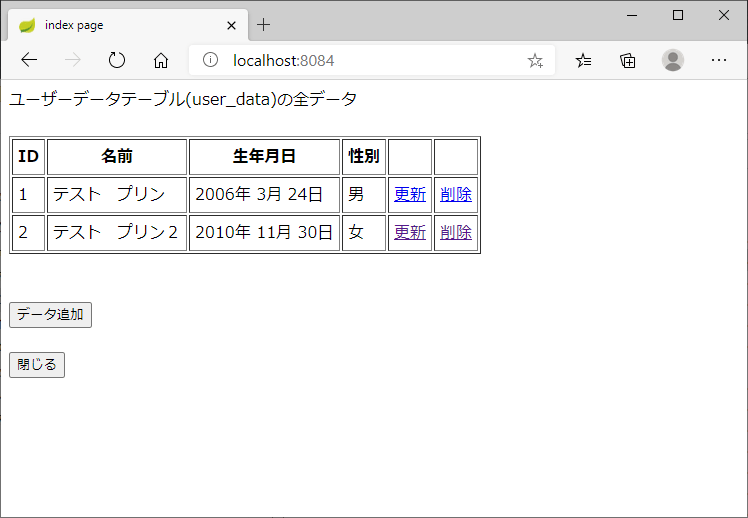The image size is (748, 518).
Task: Click the gender cell 男
Action: point(364,195)
